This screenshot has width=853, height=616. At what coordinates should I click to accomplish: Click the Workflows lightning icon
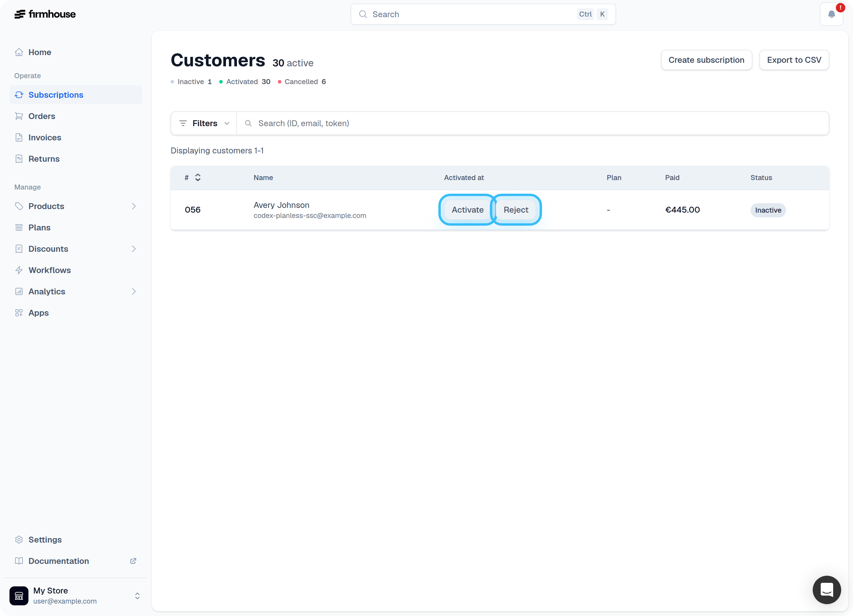[x=19, y=270]
